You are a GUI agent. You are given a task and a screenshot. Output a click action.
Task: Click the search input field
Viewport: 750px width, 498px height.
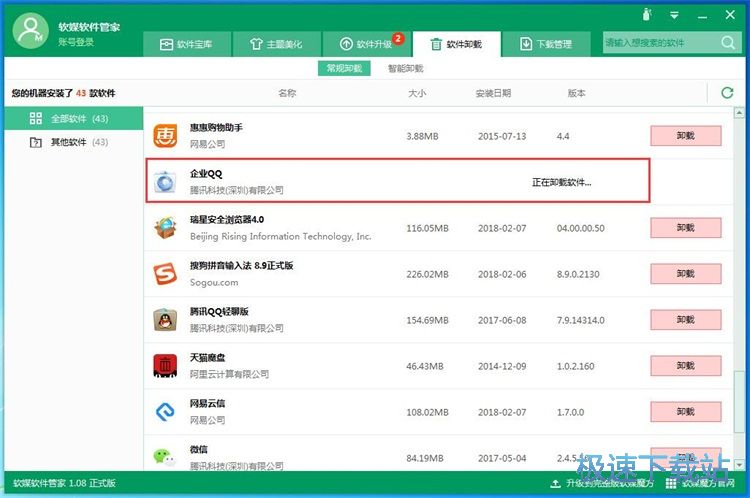click(660, 43)
